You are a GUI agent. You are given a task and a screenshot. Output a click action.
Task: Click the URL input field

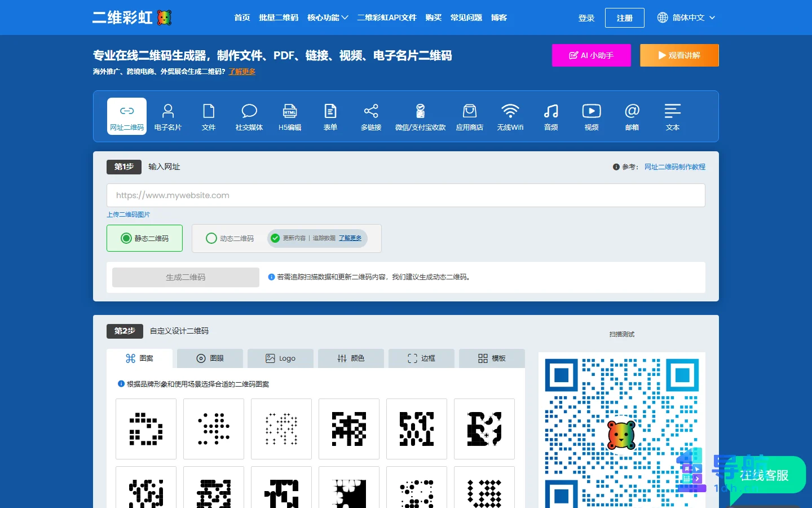(406, 195)
